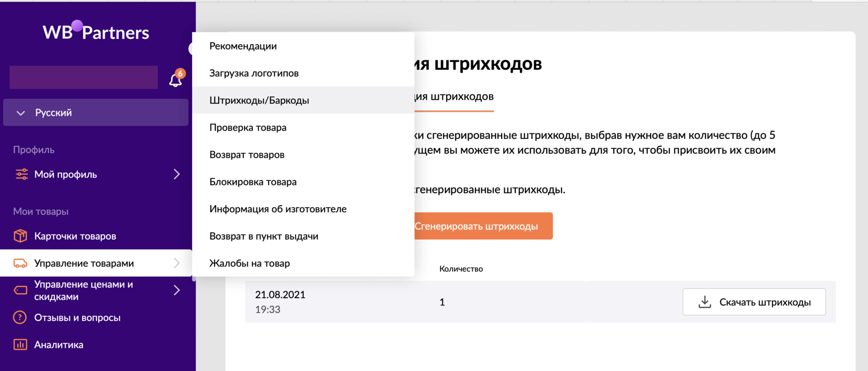
Task: Click the reviews question mark icon
Action: [x=20, y=317]
